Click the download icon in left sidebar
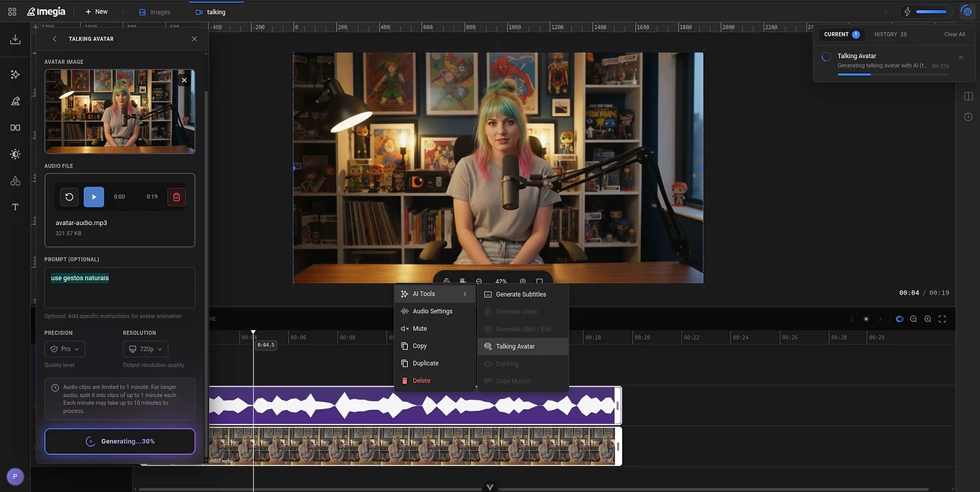Image resolution: width=980 pixels, height=492 pixels. (x=15, y=40)
